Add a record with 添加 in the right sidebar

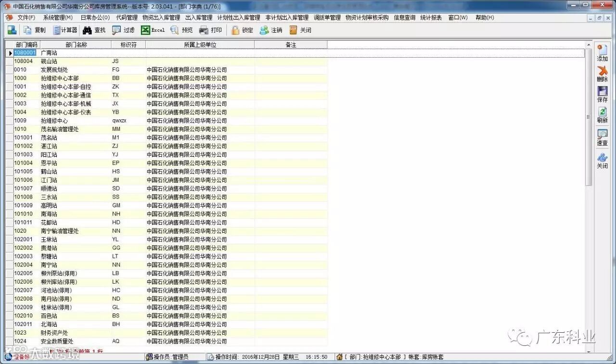coord(602,53)
